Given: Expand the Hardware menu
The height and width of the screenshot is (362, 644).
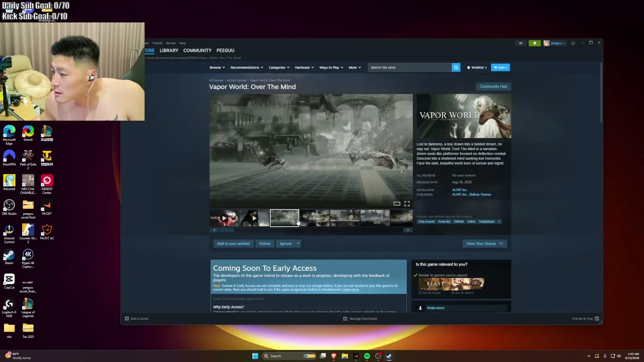Looking at the screenshot, I should (304, 67).
